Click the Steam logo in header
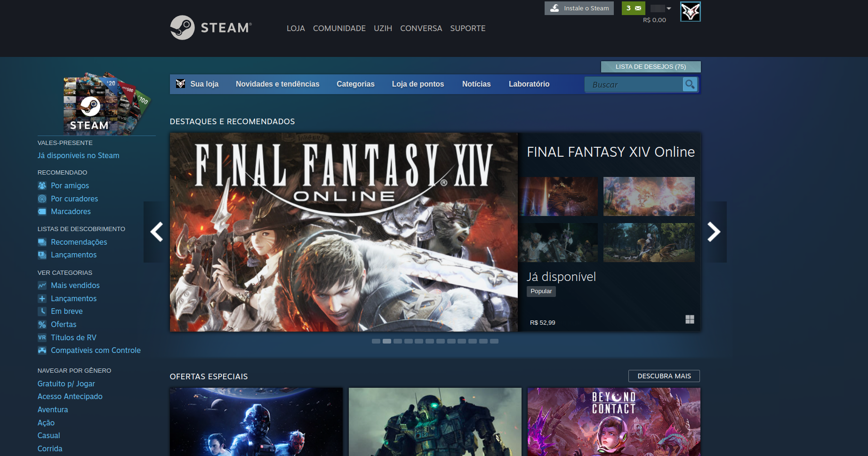Viewport: 868px width, 456px height. (211, 28)
